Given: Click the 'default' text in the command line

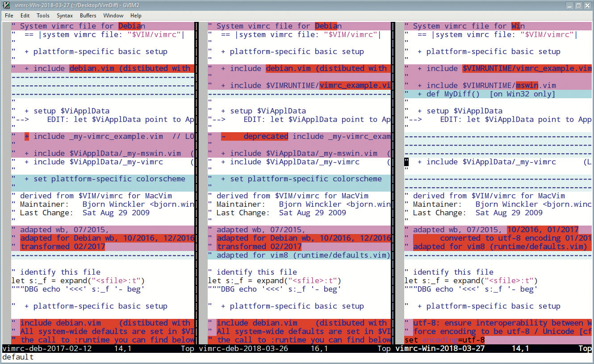Looking at the screenshot, I should click(x=18, y=357).
